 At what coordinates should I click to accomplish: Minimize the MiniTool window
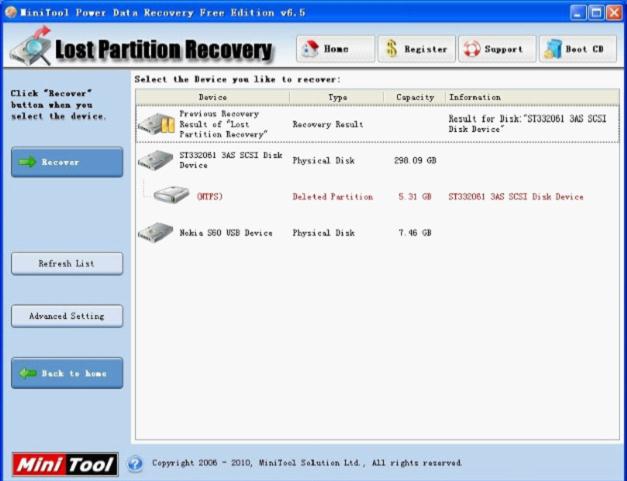(578, 12)
